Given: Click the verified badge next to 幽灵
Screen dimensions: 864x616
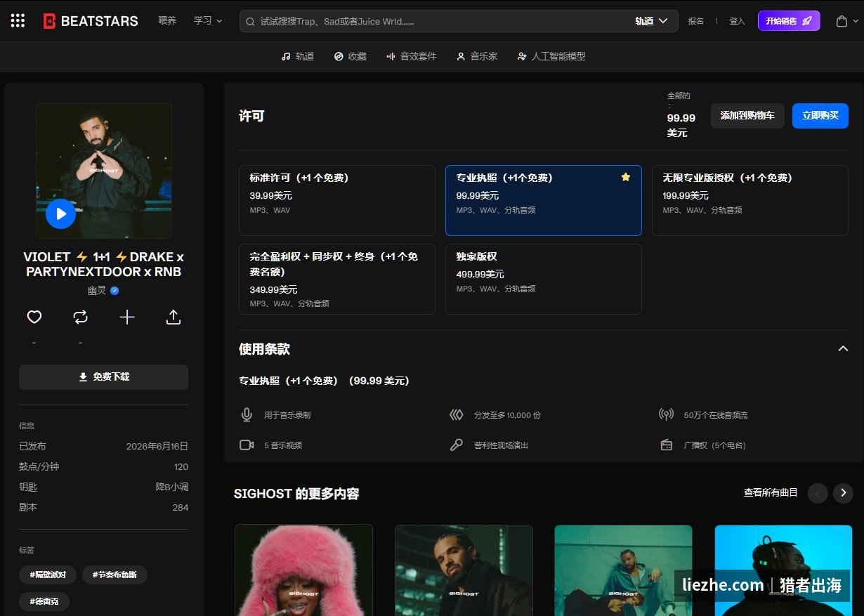Looking at the screenshot, I should tap(114, 290).
